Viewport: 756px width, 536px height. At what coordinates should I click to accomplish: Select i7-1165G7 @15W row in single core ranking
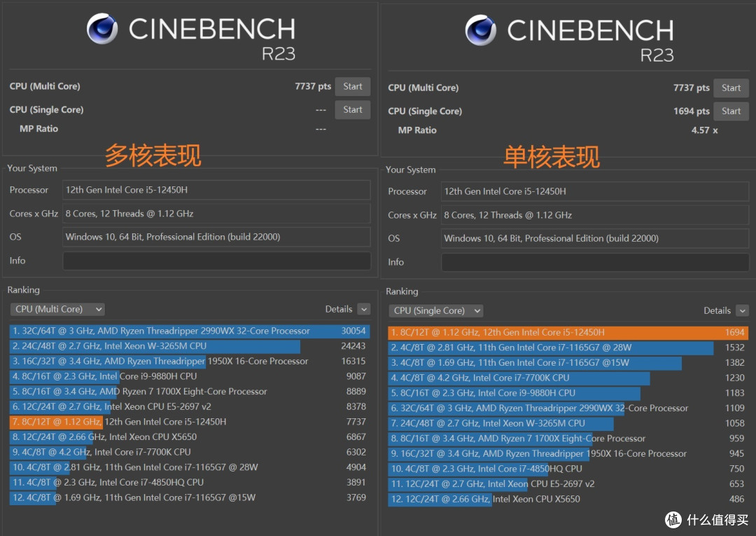pyautogui.click(x=568, y=362)
